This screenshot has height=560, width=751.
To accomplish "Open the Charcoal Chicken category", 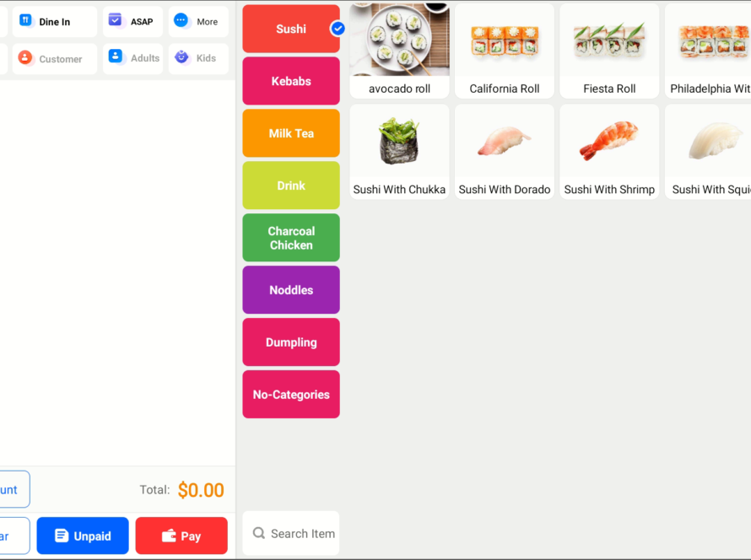I will [x=291, y=238].
